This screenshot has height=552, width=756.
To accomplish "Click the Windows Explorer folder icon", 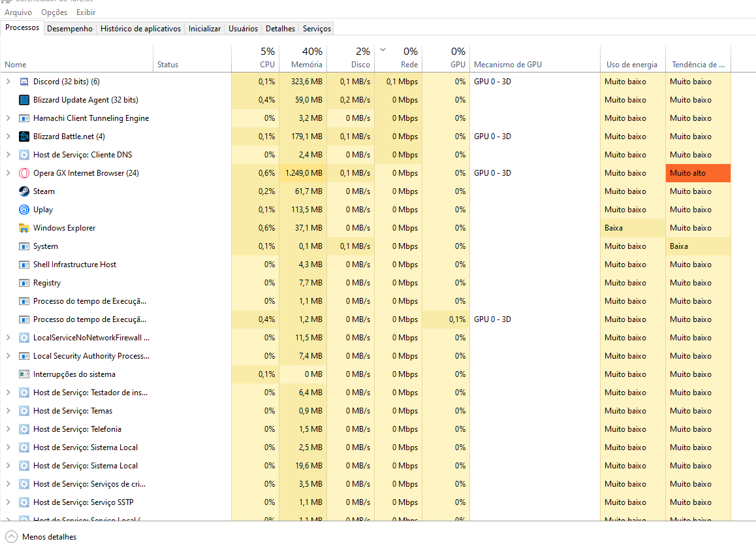I will (x=24, y=228).
